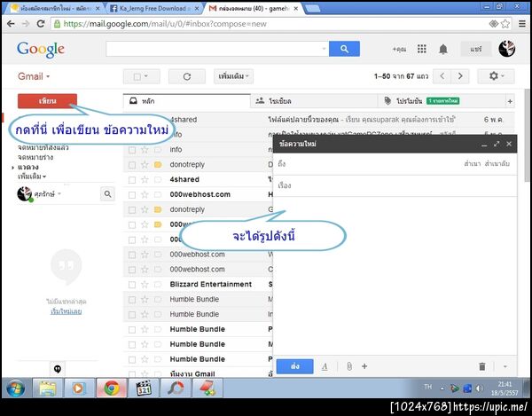Expand the search options arrow in search box
The image size is (532, 416).
click(x=324, y=49)
